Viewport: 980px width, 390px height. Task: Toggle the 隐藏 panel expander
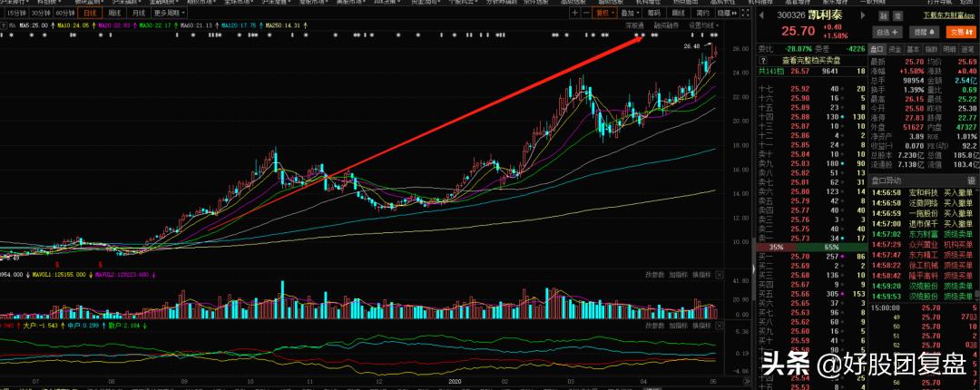click(x=726, y=13)
